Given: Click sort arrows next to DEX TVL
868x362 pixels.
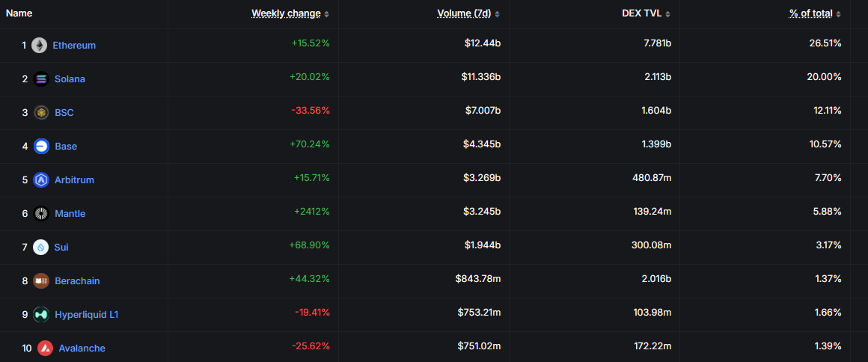Looking at the screenshot, I should [667, 14].
